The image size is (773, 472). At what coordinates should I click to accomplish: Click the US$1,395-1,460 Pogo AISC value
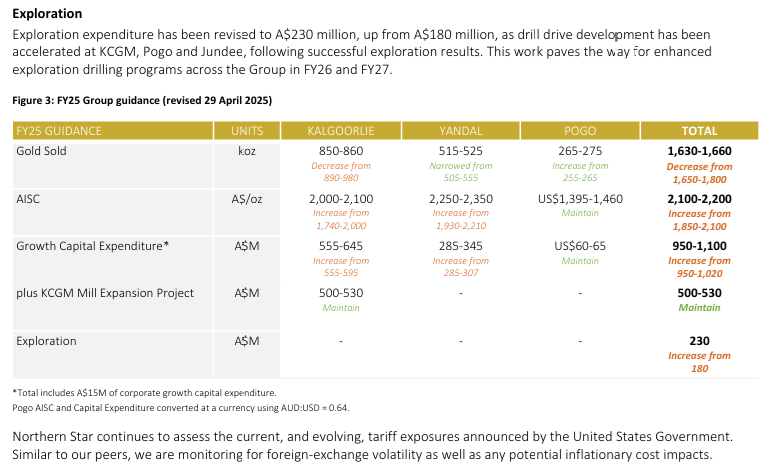click(580, 199)
